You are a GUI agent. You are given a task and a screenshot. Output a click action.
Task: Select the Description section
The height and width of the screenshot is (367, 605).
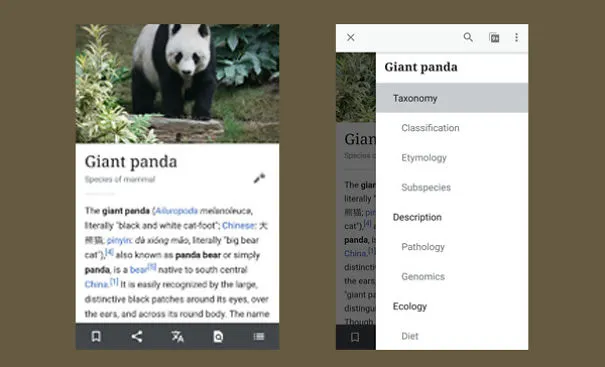click(x=417, y=217)
